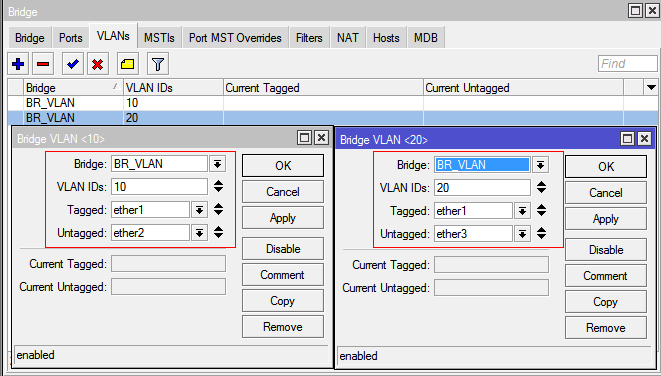
Task: Add a new bridge VLAN with the plus icon
Action: point(18,64)
